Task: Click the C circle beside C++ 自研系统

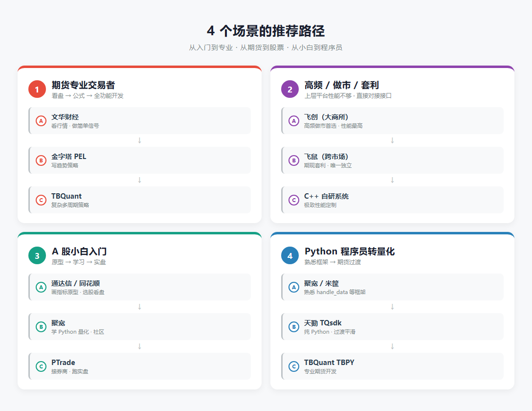Action: click(x=294, y=200)
